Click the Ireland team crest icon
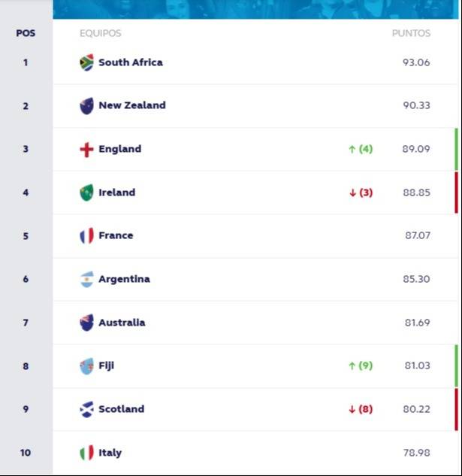The image size is (462, 476). (86, 193)
